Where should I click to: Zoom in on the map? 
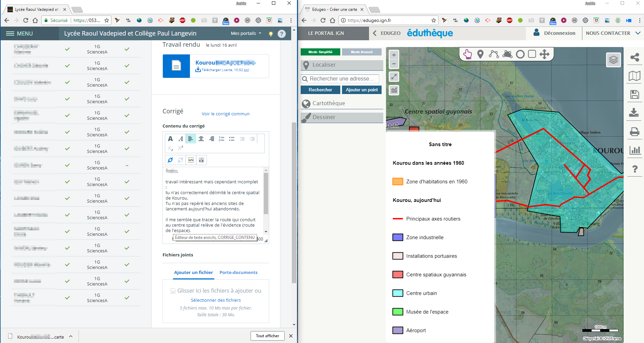394,55
